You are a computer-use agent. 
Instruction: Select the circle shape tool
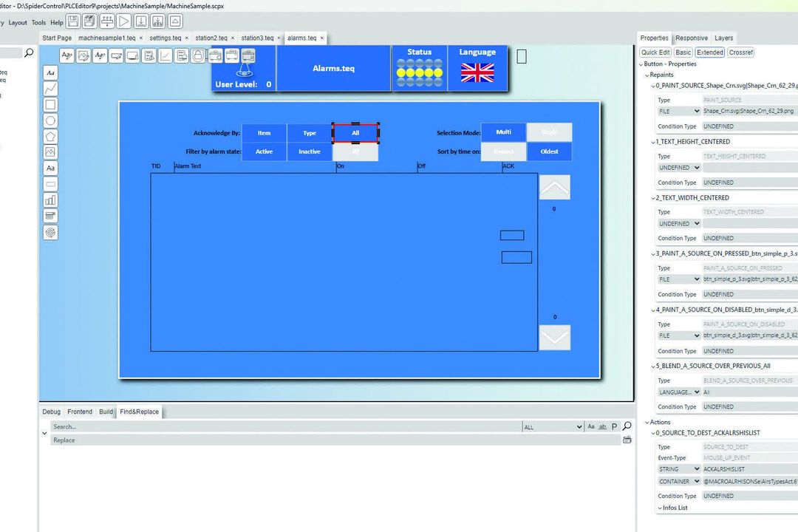coord(50,120)
